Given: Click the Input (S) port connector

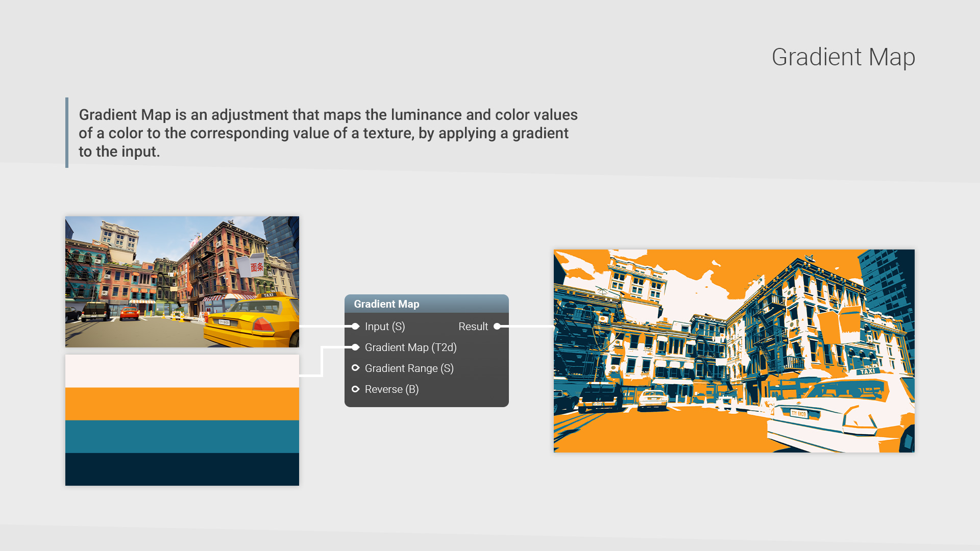Looking at the screenshot, I should tap(355, 327).
